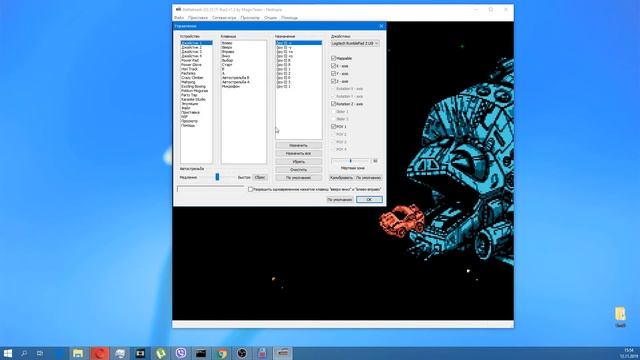Screen dimensions: 640x360
Task: Select Karaoke Studio in device list
Action: (196, 100)
